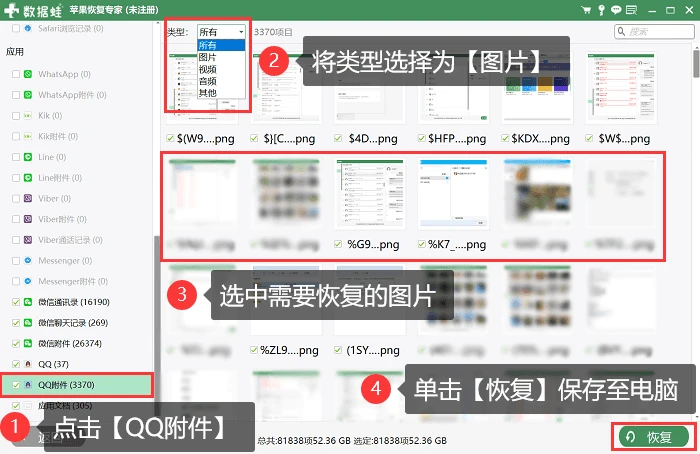This screenshot has height=454, width=700.
Task: Open the shopping cart purchase icon
Action: click(x=586, y=10)
